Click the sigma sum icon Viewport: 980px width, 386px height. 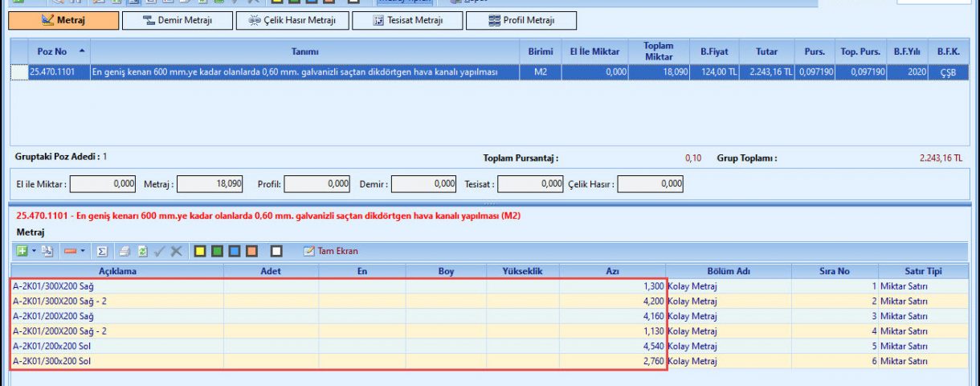tap(103, 251)
